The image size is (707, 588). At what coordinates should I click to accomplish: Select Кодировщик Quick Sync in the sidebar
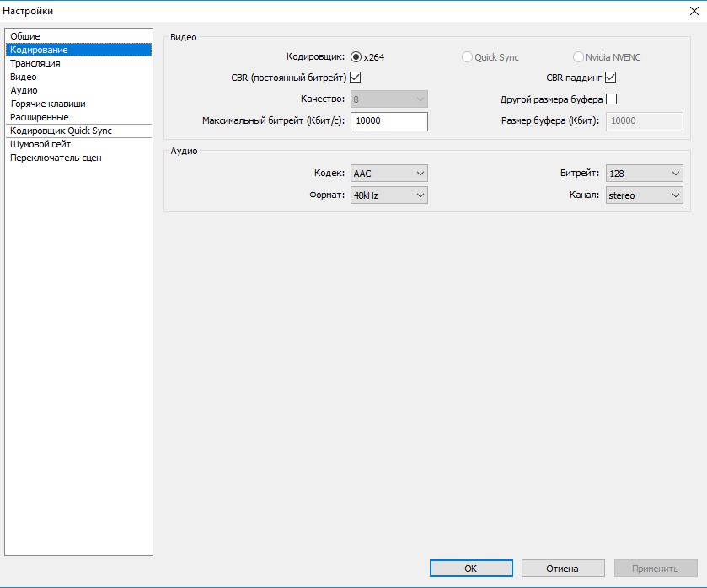point(61,131)
